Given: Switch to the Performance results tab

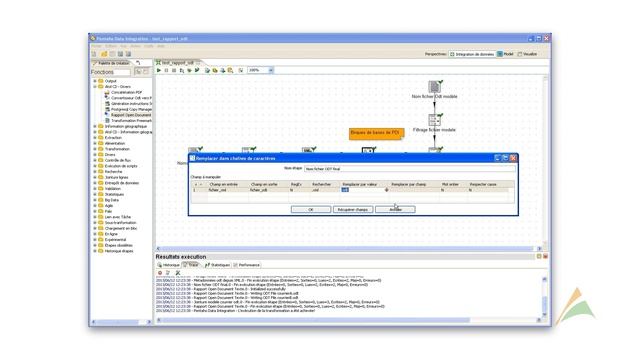Looking at the screenshot, I should click(247, 265).
